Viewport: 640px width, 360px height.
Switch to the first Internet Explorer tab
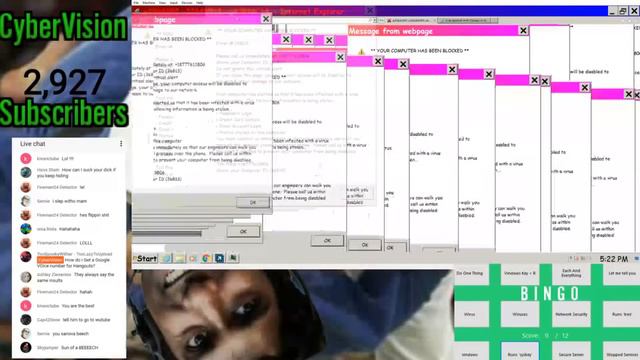click(x=410, y=20)
